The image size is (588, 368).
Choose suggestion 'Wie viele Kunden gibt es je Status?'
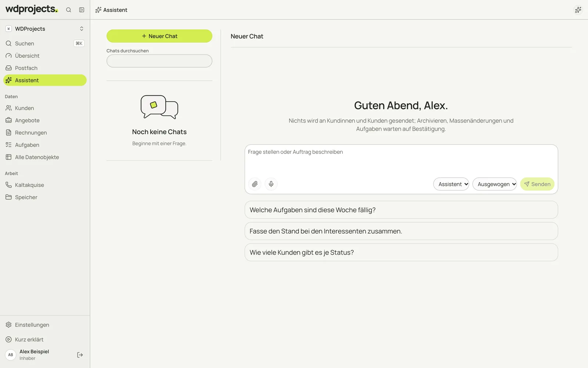click(401, 252)
